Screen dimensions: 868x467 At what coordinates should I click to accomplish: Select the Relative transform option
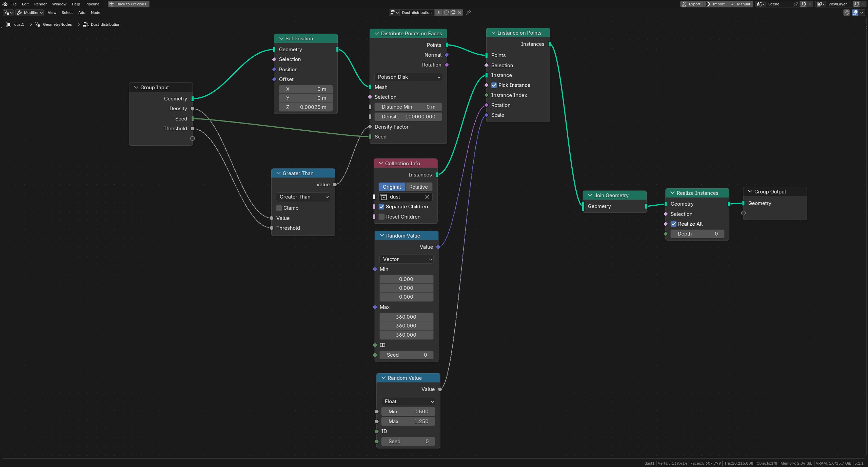[418, 187]
